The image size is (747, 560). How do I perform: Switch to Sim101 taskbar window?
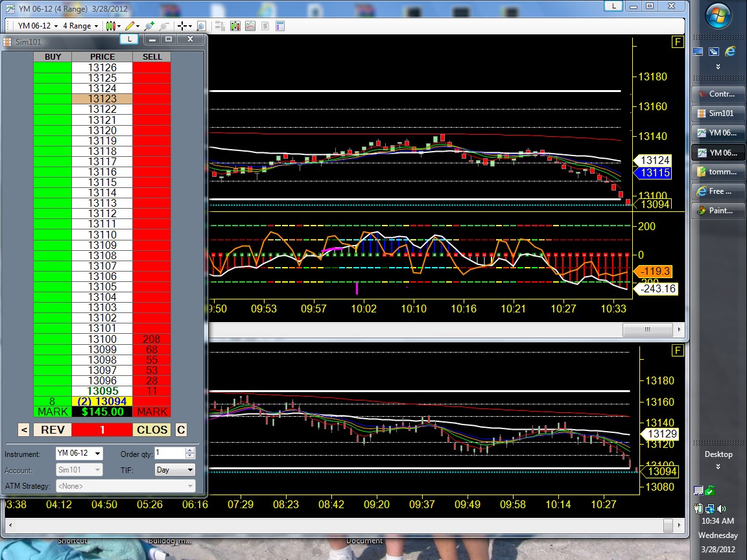point(718,113)
